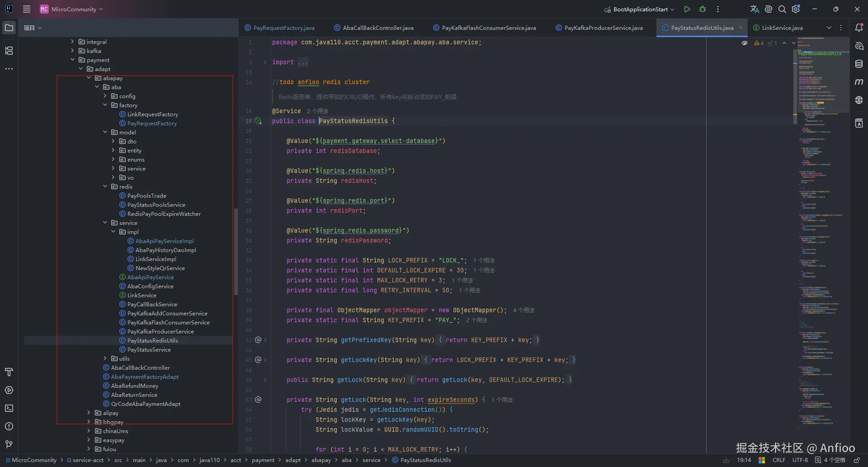Click the gutter icon beside line 53
Image resolution: width=868 pixels, height=467 pixels.
tap(258, 400)
